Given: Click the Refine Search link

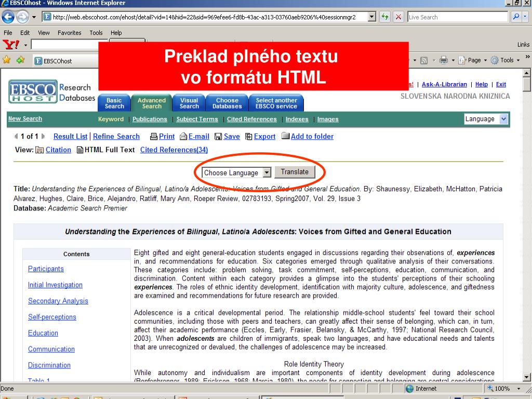Looking at the screenshot, I should [116, 137].
